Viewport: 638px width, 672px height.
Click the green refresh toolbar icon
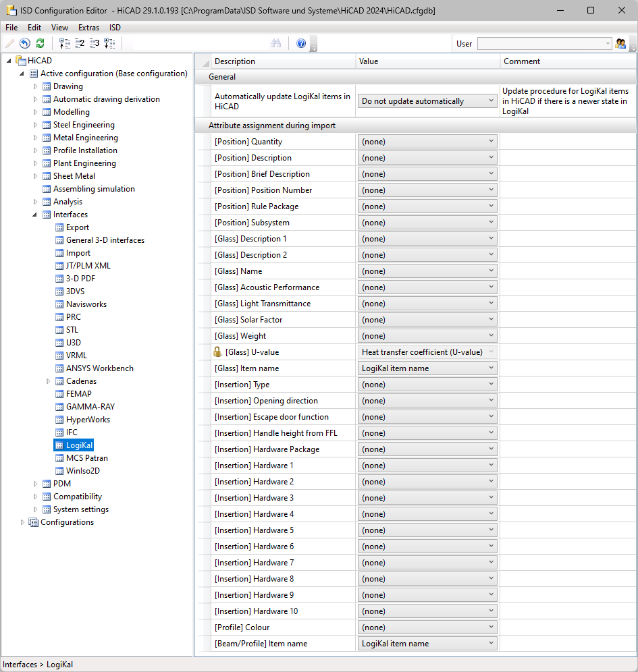click(41, 43)
